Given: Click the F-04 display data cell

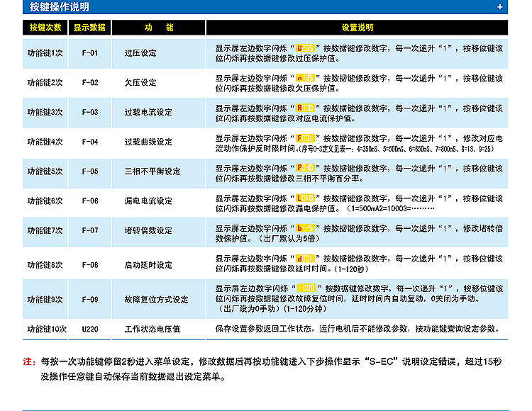Looking at the screenshot, I should [90, 142].
